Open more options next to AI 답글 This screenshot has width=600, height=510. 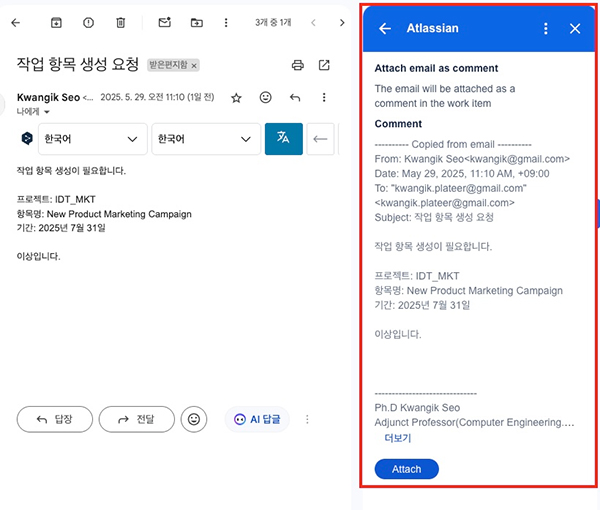click(307, 419)
